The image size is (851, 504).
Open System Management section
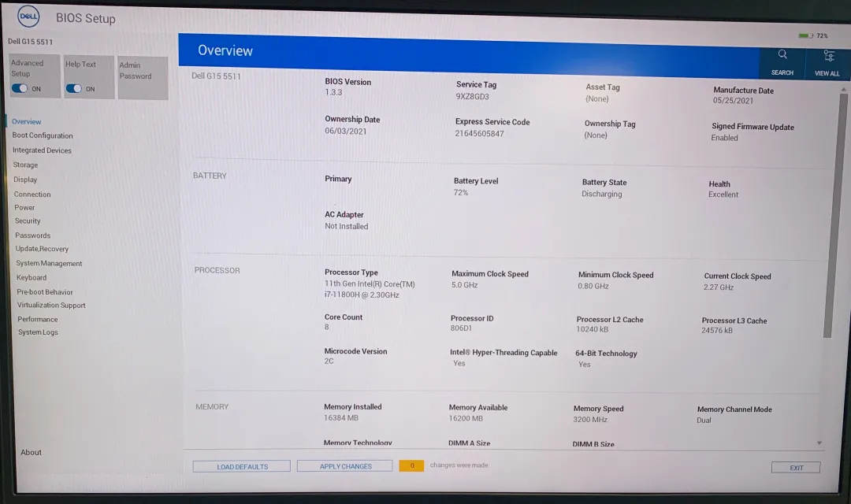tap(49, 263)
